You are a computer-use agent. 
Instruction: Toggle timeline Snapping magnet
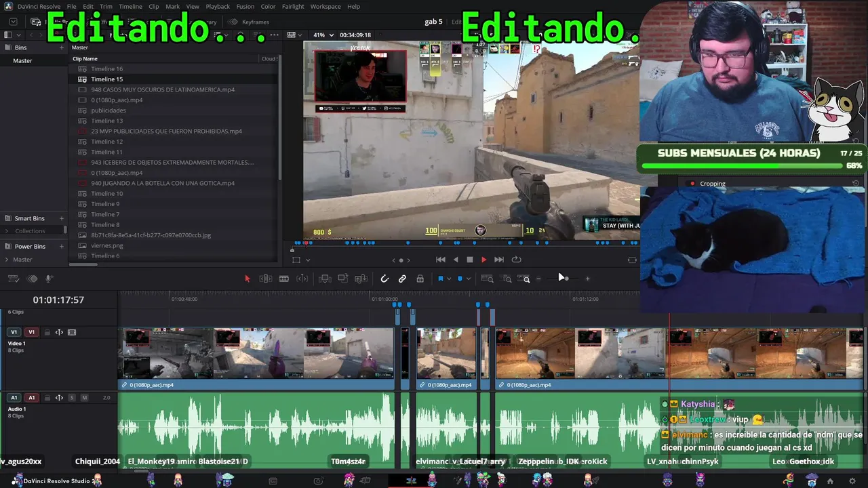pyautogui.click(x=384, y=279)
